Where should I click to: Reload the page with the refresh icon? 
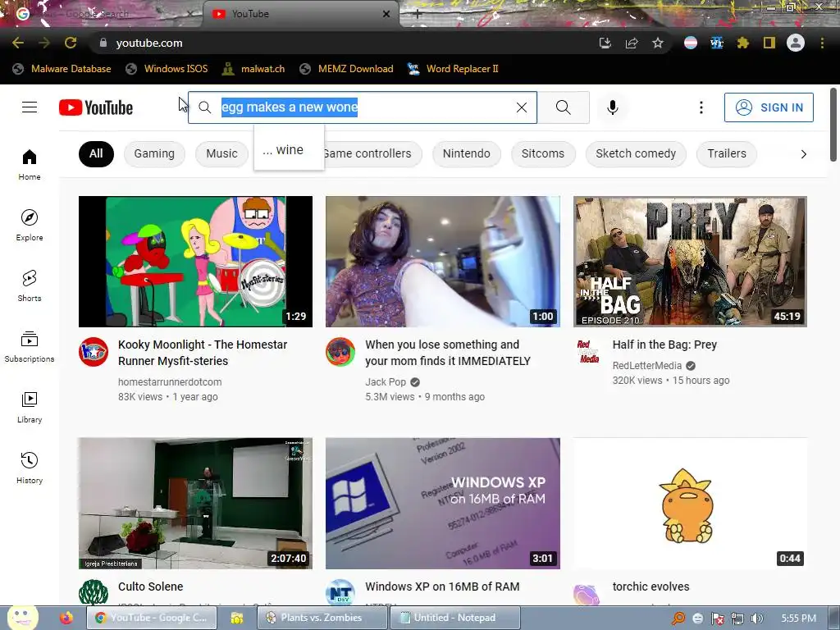click(71, 43)
